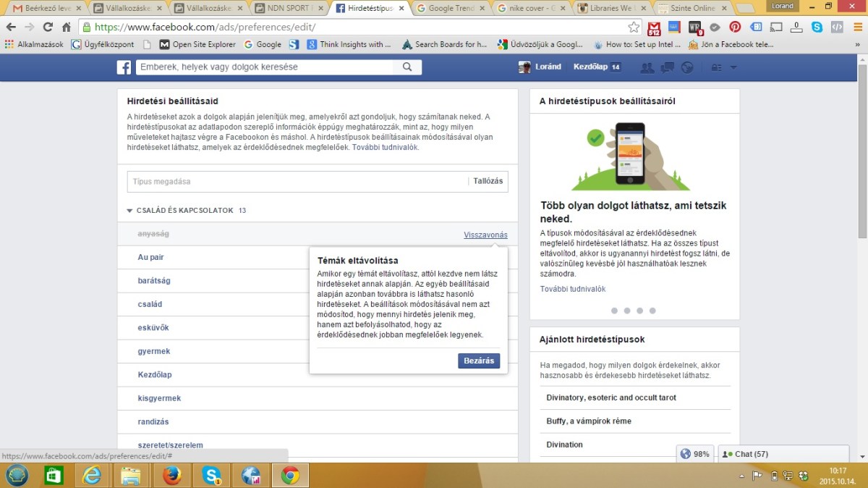This screenshot has height=488, width=868.
Task: Select the barátság topic row
Action: [154, 281]
